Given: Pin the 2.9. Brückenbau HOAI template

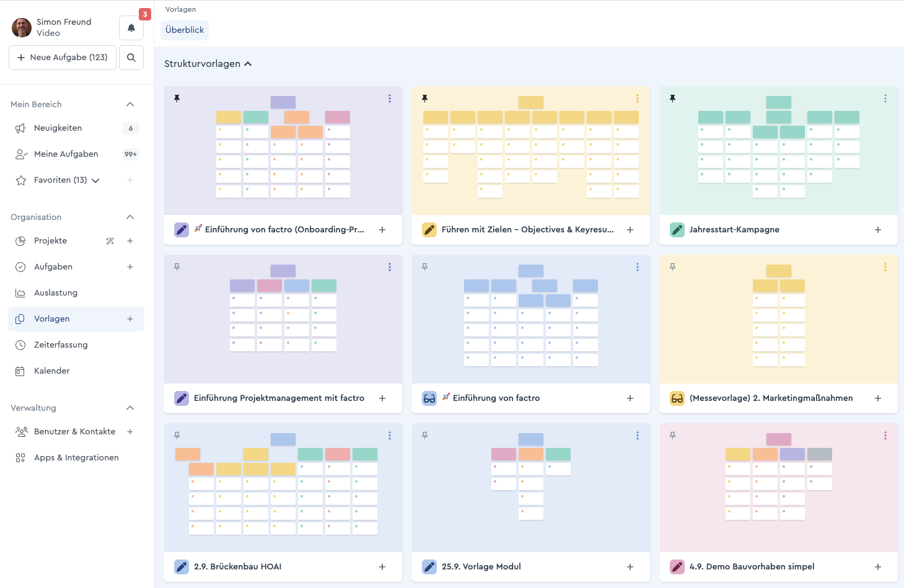Looking at the screenshot, I should coord(177,436).
